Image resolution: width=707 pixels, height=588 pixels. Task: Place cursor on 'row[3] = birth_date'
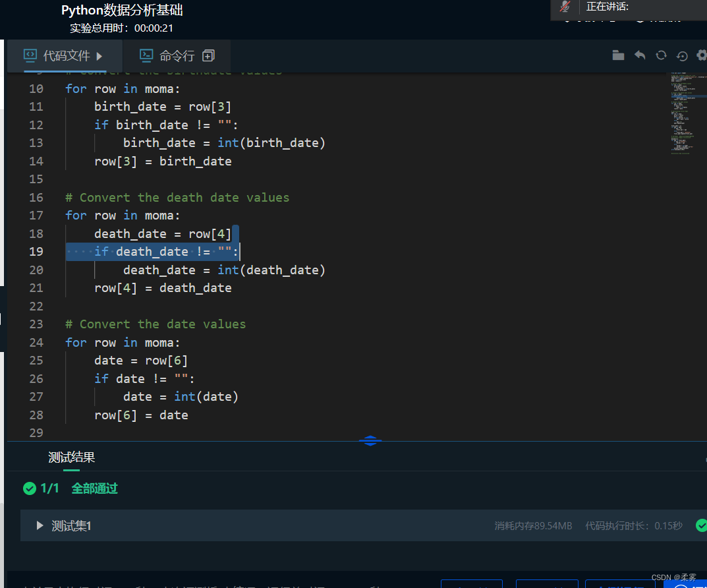tap(163, 162)
